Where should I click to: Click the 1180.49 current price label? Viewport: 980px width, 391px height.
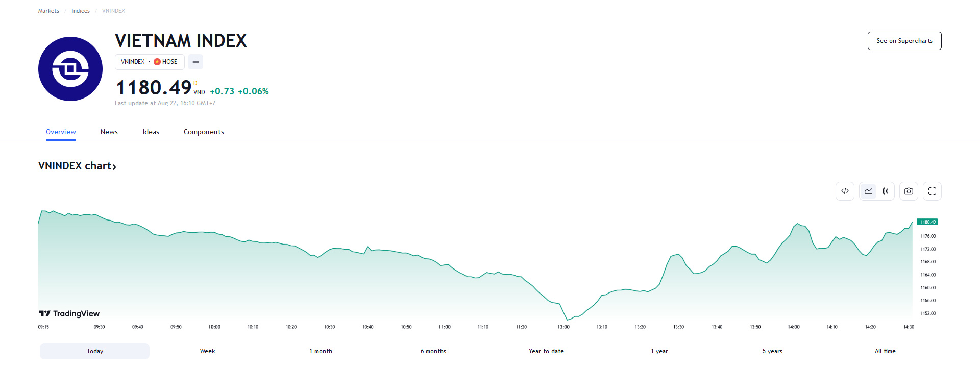927,222
